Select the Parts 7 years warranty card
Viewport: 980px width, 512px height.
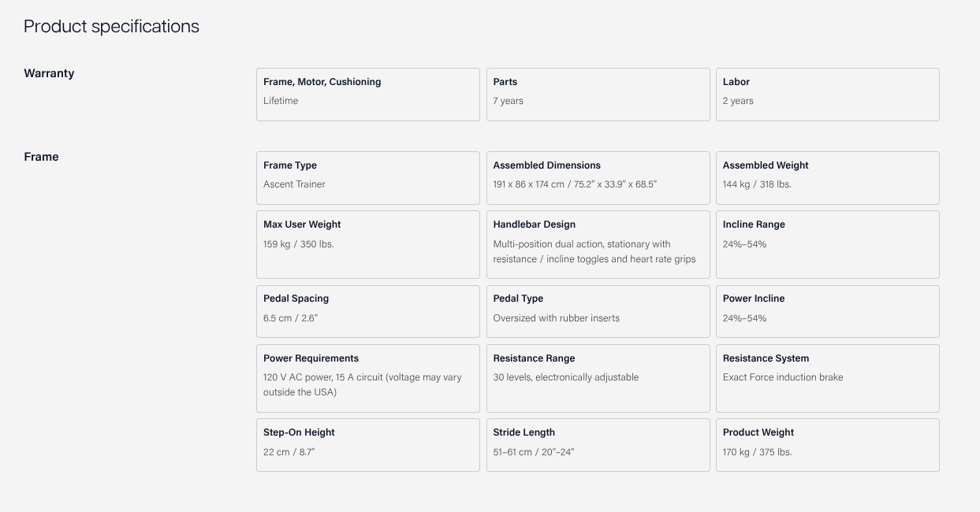pos(598,95)
